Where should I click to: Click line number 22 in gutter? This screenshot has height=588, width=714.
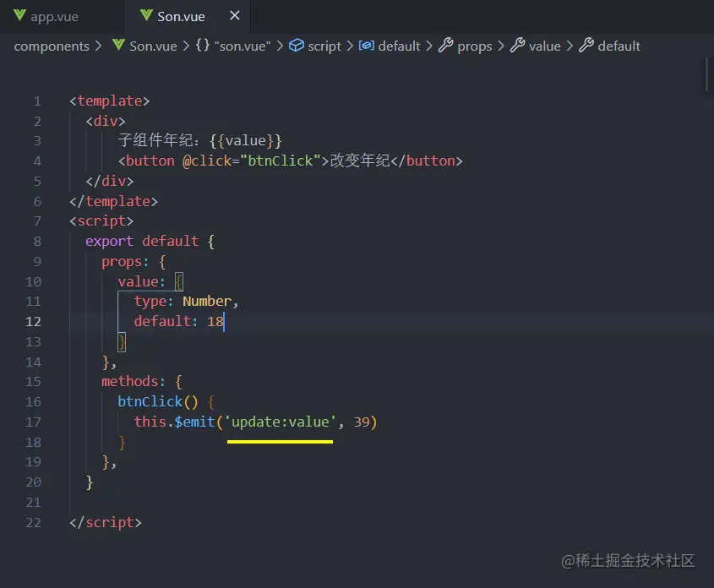point(33,522)
